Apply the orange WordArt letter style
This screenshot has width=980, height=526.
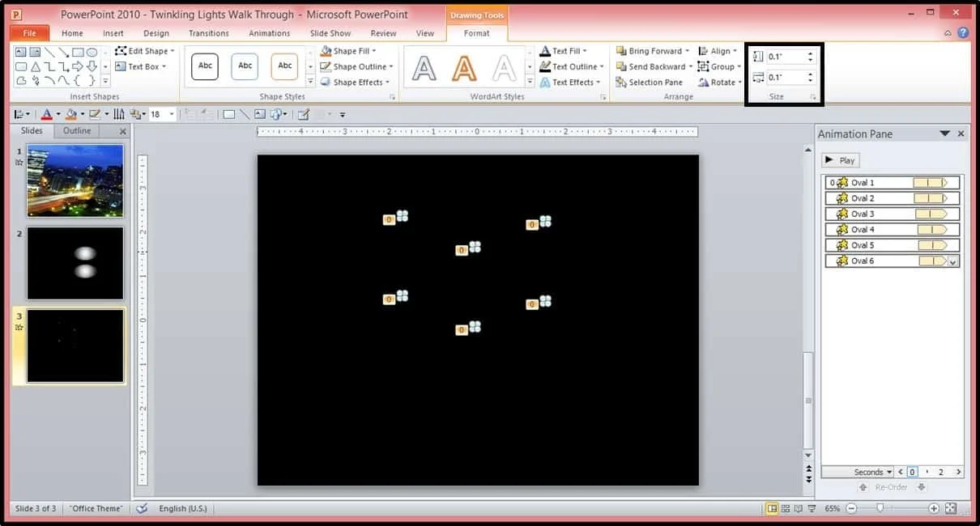click(x=464, y=68)
